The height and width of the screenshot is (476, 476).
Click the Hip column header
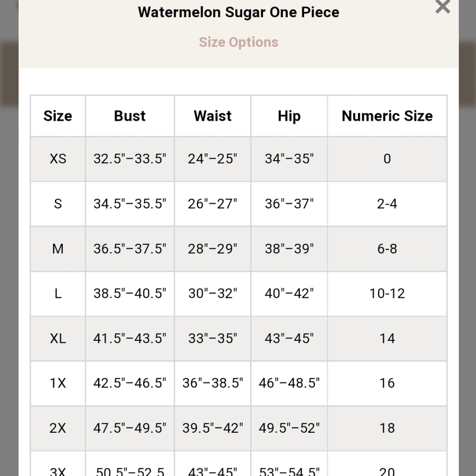point(289,116)
